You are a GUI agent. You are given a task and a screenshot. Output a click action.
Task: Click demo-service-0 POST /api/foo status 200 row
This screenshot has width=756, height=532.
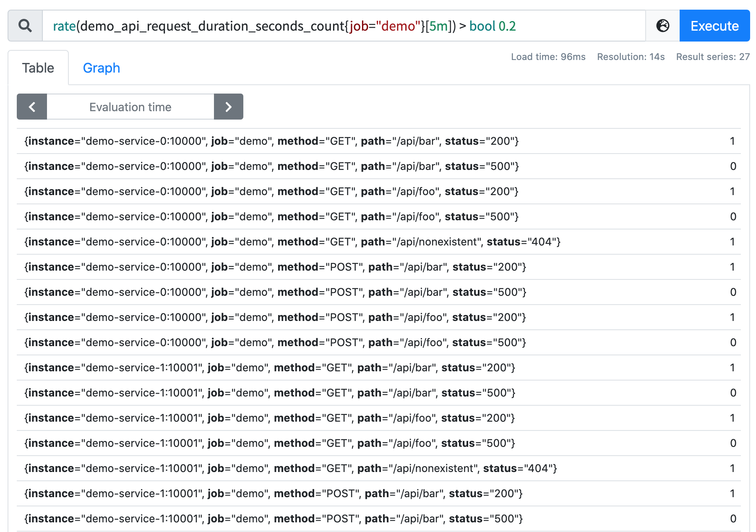click(379, 318)
